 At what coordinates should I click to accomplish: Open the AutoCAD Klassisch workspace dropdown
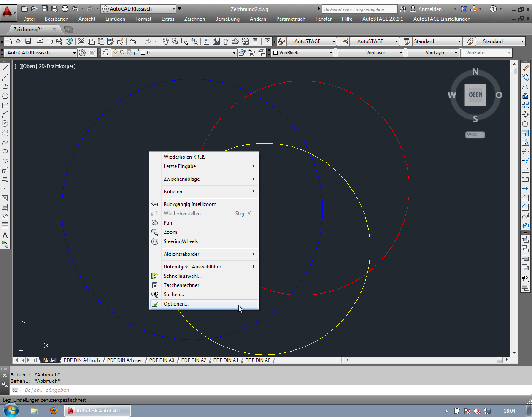74,53
